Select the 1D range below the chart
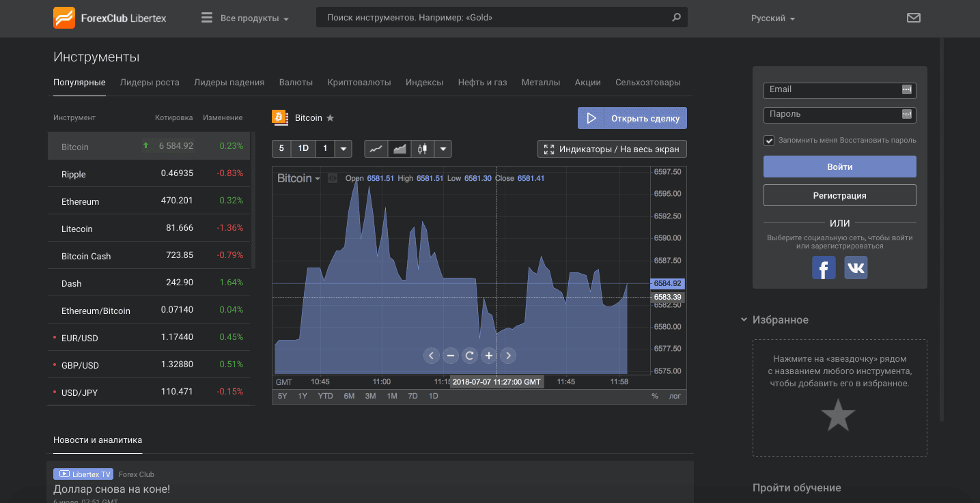 (x=433, y=396)
